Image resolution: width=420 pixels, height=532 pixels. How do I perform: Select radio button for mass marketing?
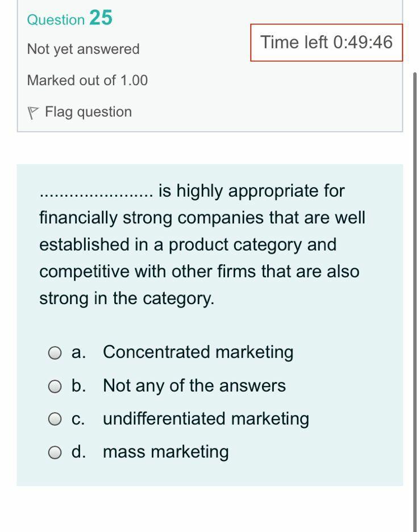55,452
